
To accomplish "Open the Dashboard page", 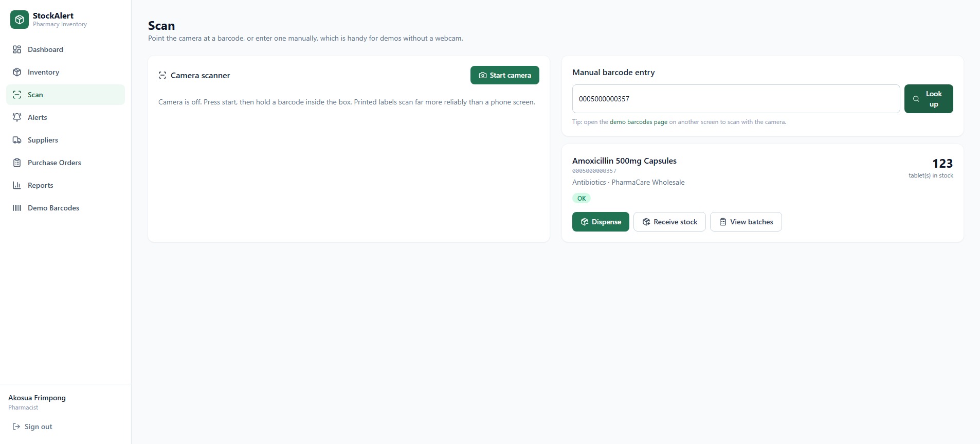I will (65, 49).
